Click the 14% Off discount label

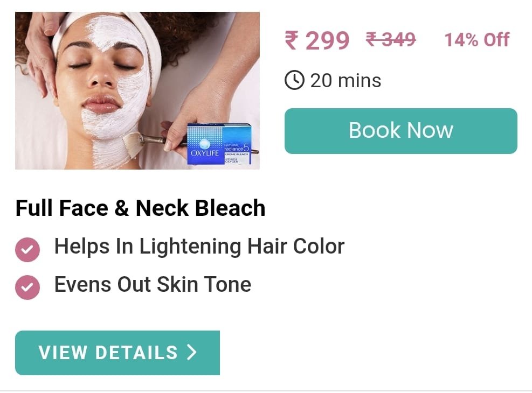coord(476,40)
